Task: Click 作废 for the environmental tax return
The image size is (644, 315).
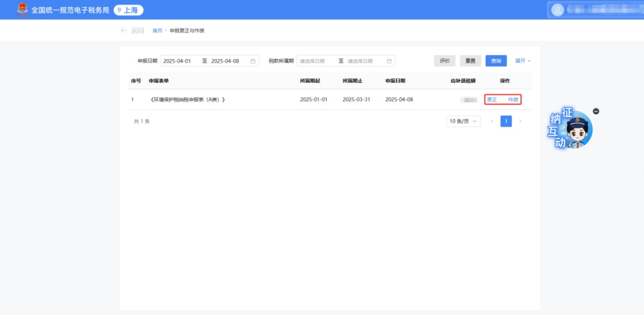Action: click(x=513, y=100)
